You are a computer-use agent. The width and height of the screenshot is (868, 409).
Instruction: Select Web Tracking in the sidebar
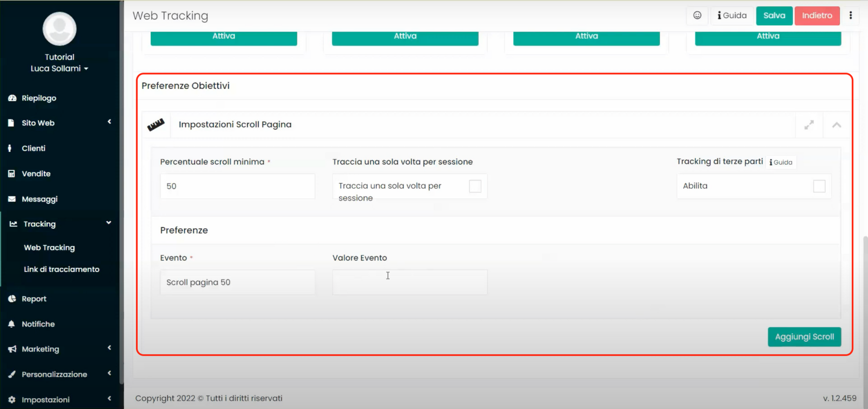(49, 247)
